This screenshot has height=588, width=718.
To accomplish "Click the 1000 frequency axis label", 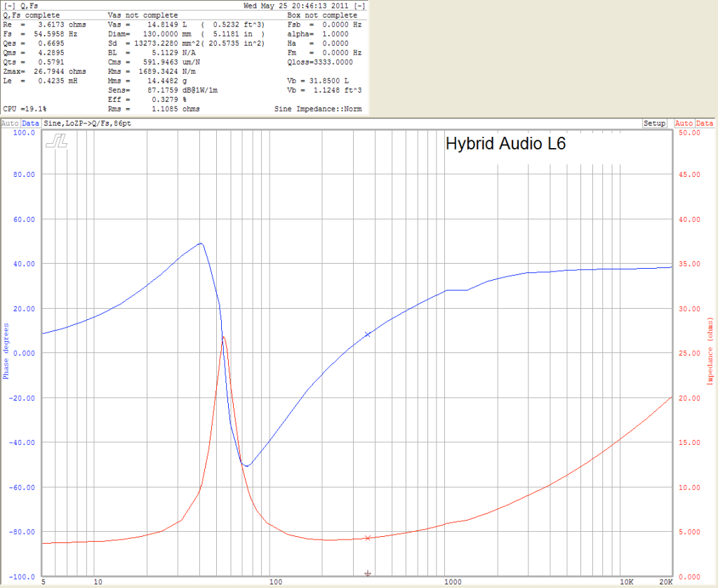I will [453, 582].
